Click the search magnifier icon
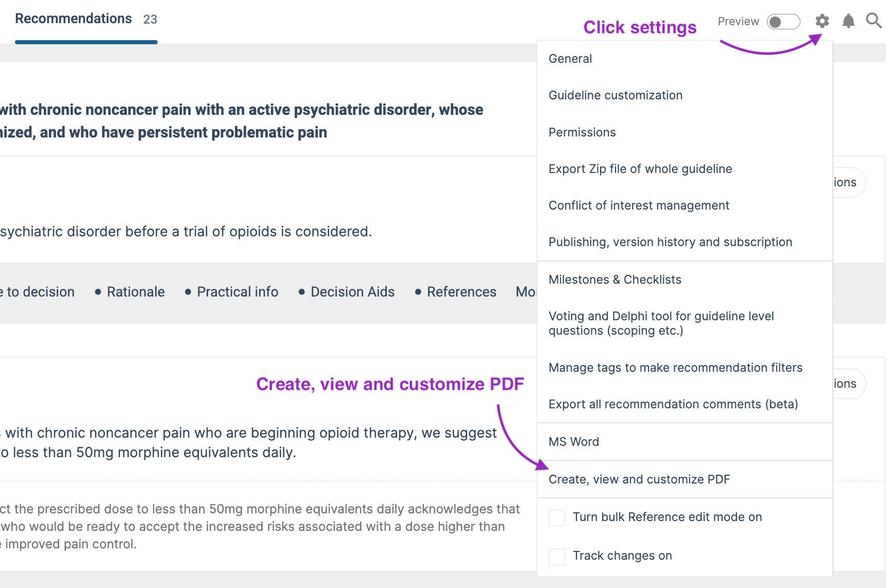888x588 pixels. [874, 21]
